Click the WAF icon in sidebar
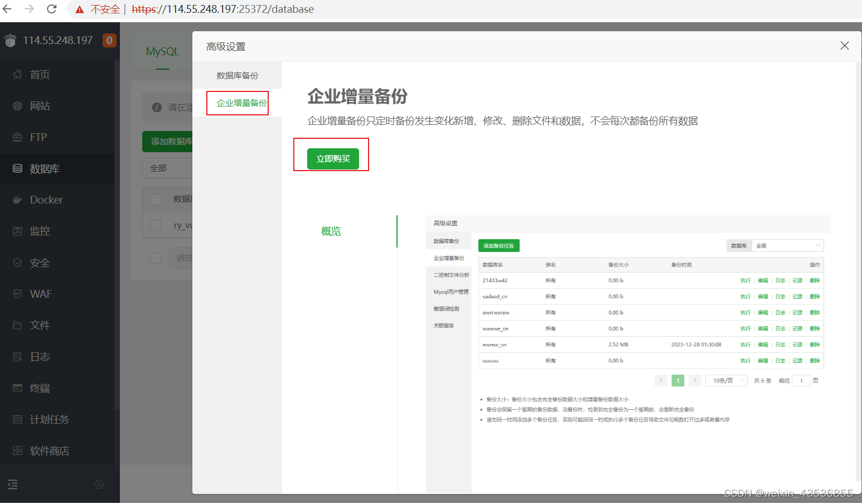Image resolution: width=862 pixels, height=504 pixels. point(18,294)
